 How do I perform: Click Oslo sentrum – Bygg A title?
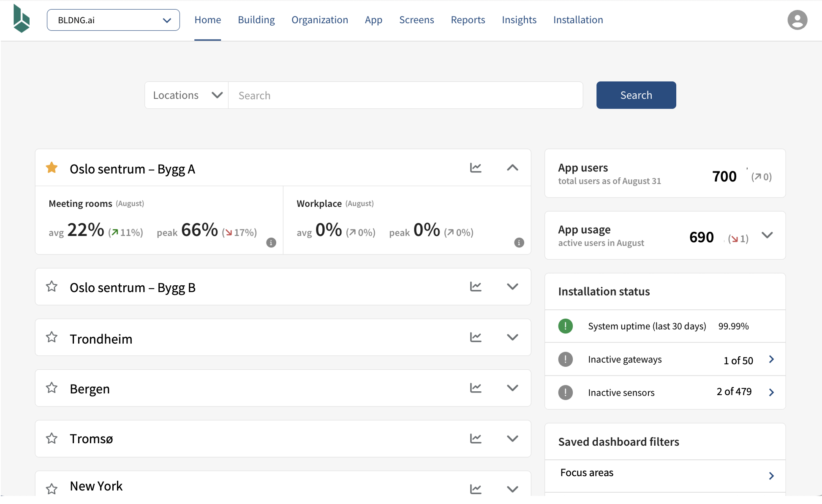pos(132,169)
